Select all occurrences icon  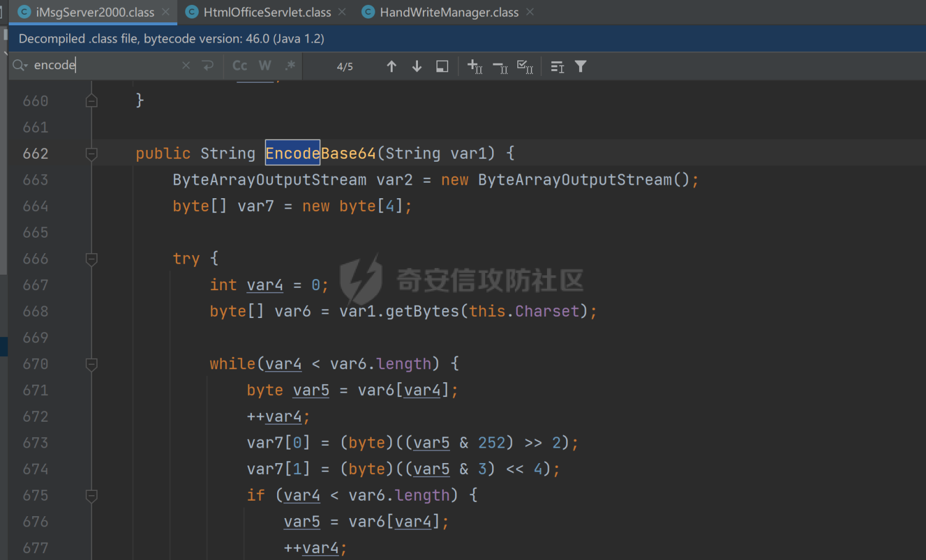pos(525,66)
